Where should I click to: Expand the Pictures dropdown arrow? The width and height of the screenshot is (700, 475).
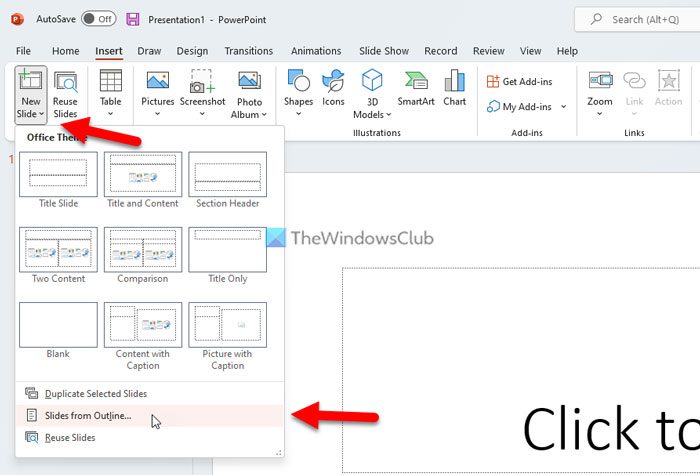pyautogui.click(x=157, y=114)
